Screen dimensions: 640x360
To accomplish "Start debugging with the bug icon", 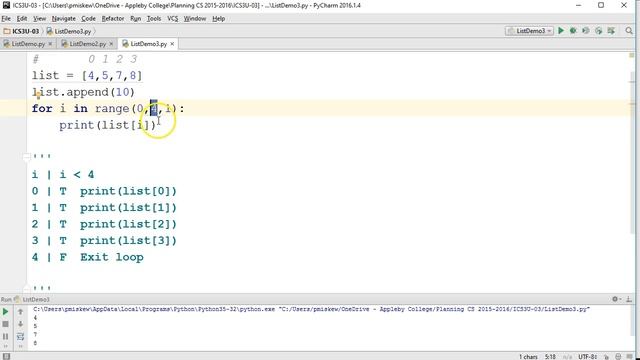I will [573, 31].
